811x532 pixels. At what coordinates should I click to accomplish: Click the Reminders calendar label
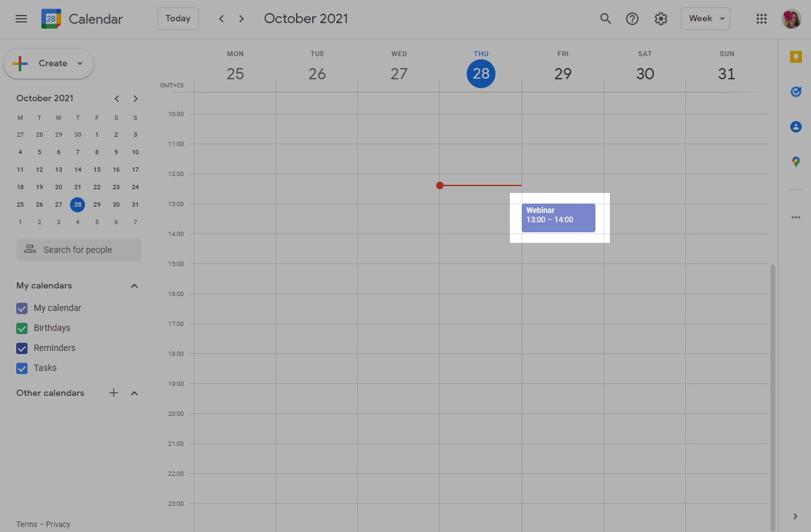54,348
